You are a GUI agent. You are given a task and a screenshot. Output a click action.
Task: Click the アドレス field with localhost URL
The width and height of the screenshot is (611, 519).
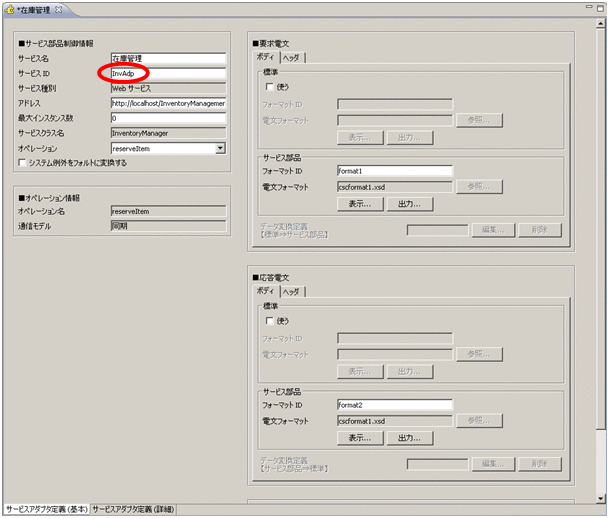(168, 103)
